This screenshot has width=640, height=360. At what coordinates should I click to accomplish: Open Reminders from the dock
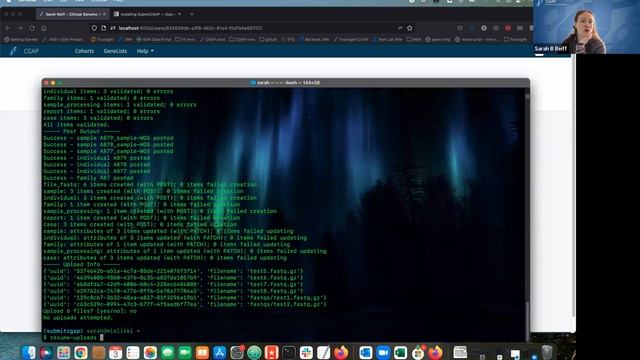pyautogui.click(x=133, y=352)
